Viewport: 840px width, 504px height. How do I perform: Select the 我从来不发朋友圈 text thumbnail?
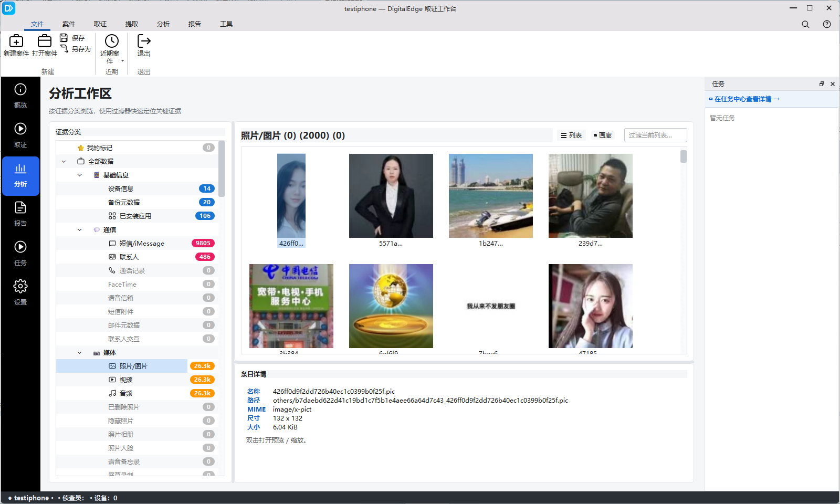(x=491, y=306)
